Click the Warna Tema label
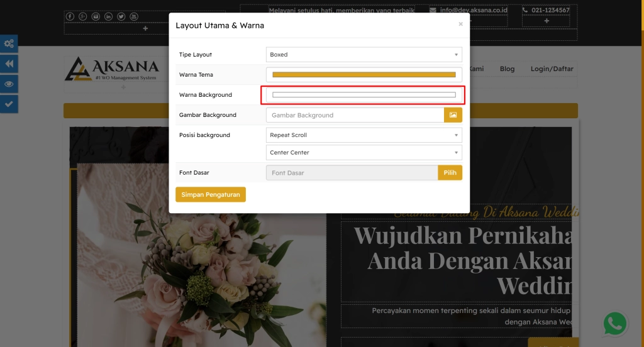Screen dimensions: 644x347 (196, 75)
